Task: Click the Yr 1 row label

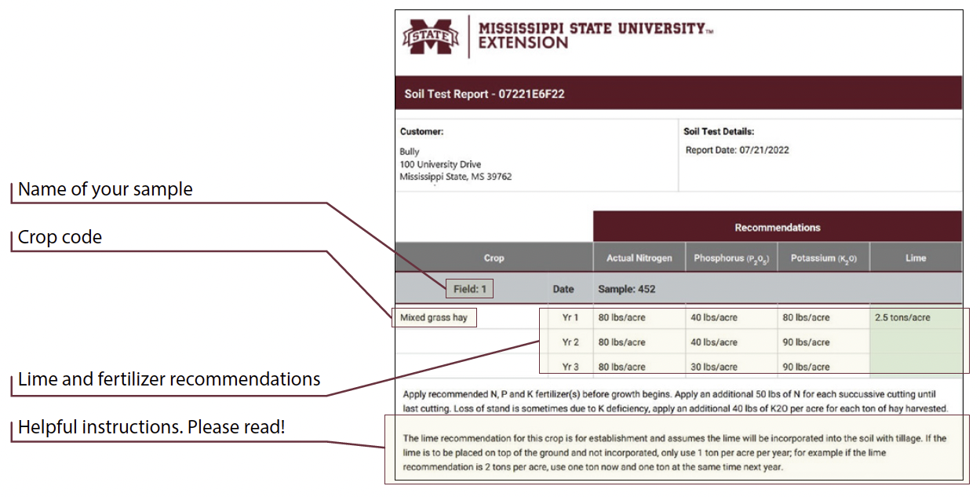Action: pos(570,318)
